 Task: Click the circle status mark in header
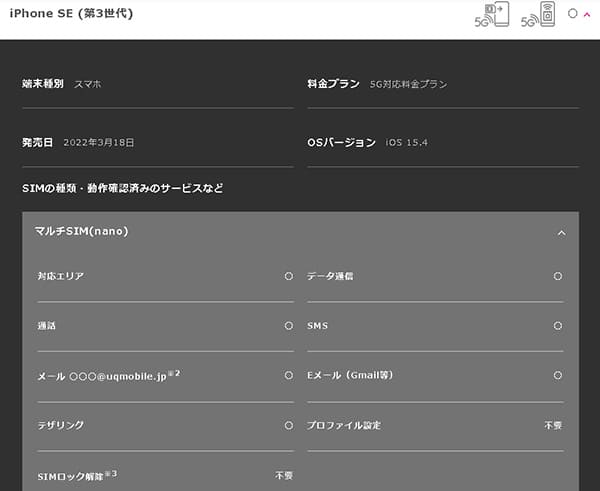(x=572, y=14)
